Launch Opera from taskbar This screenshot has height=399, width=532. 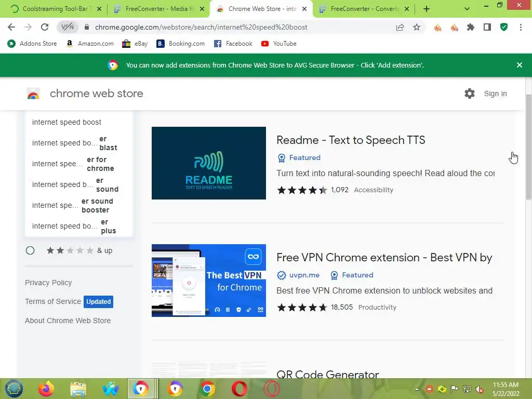(x=239, y=389)
